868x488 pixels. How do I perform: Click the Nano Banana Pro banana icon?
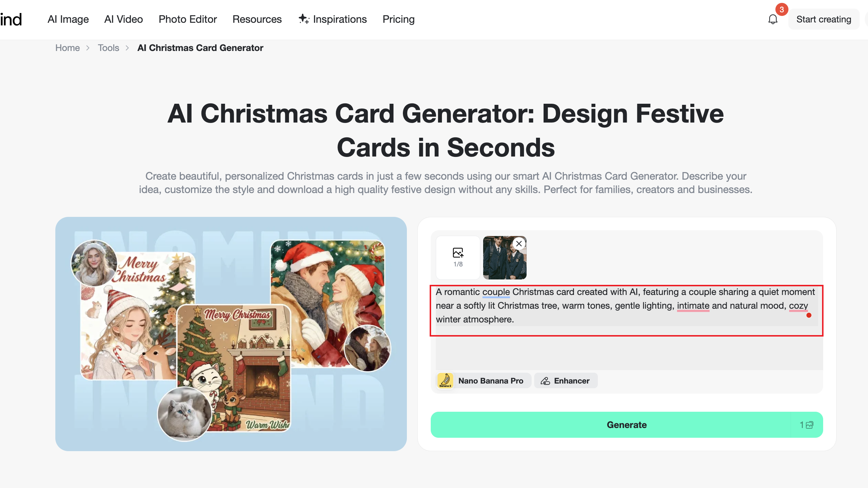[x=445, y=381]
